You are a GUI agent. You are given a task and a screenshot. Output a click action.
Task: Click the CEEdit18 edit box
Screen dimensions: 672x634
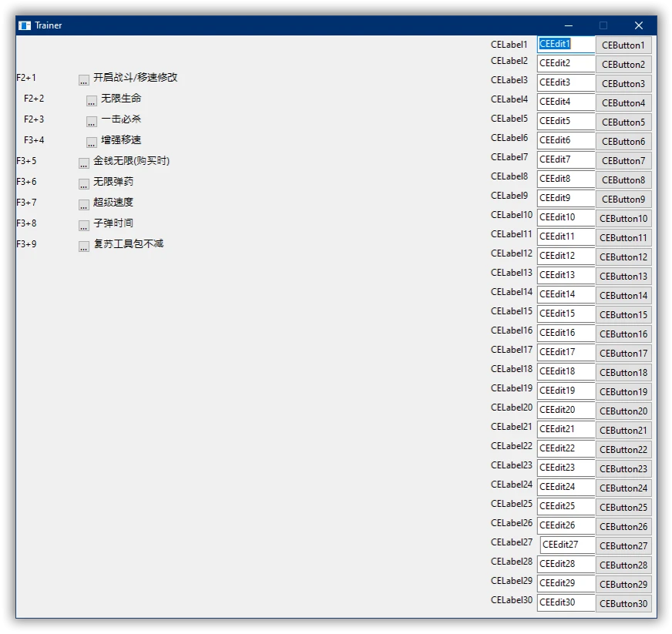coord(566,372)
